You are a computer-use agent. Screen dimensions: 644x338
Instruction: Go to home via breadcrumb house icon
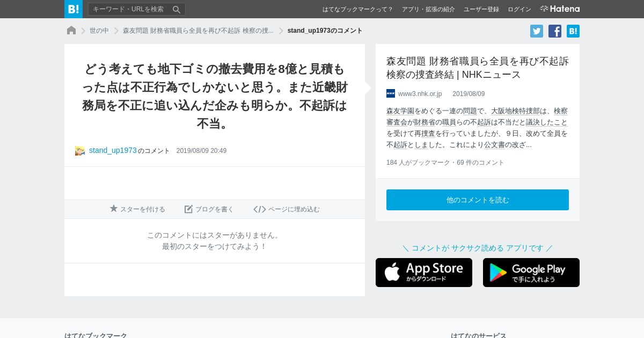[x=71, y=31]
